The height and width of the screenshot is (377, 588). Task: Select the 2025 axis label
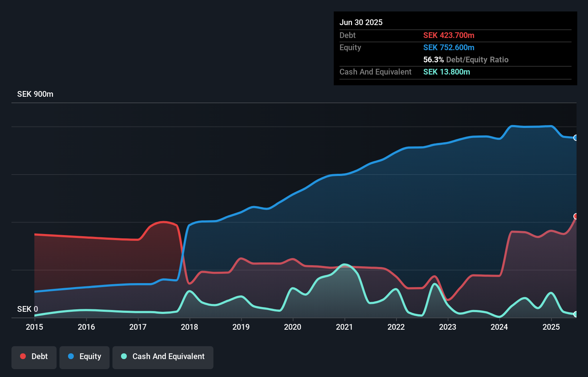pyautogui.click(x=551, y=327)
